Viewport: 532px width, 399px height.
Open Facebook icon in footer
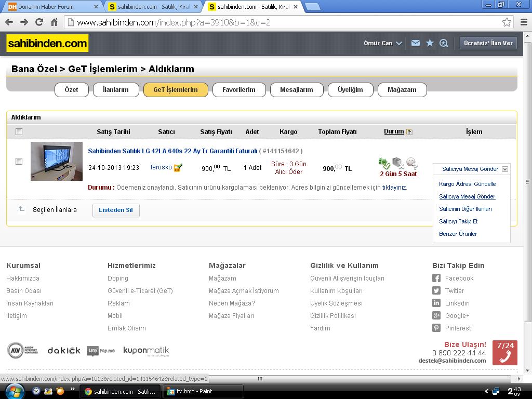(436, 278)
